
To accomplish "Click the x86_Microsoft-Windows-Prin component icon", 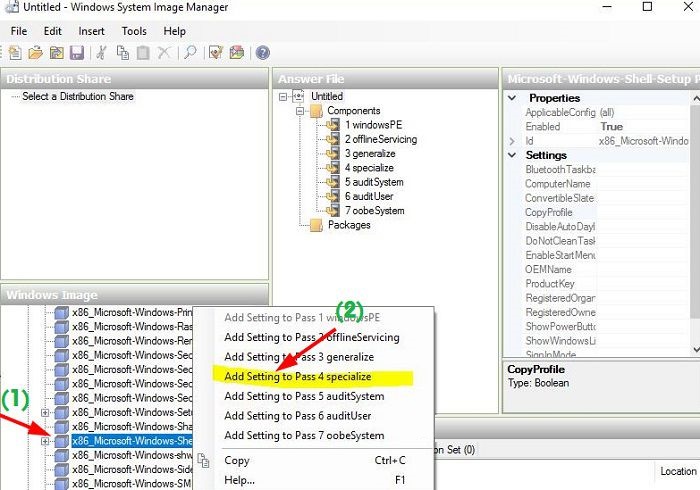I will tap(62, 312).
